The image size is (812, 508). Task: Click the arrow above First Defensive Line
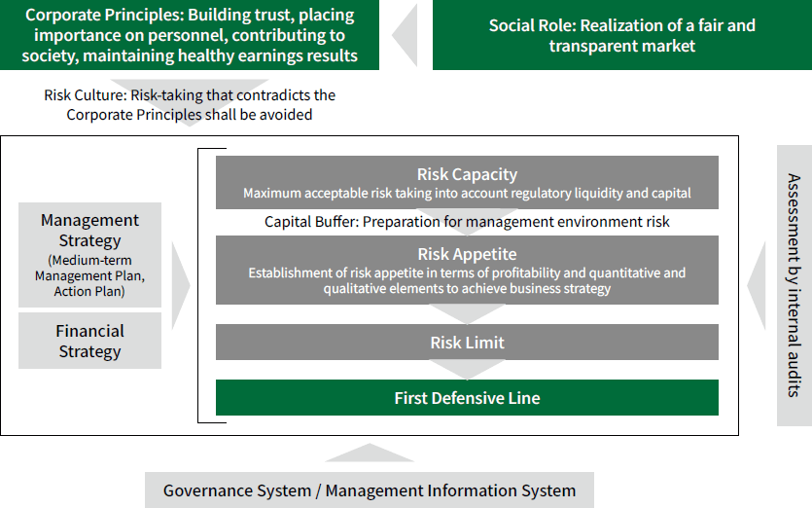point(467,370)
